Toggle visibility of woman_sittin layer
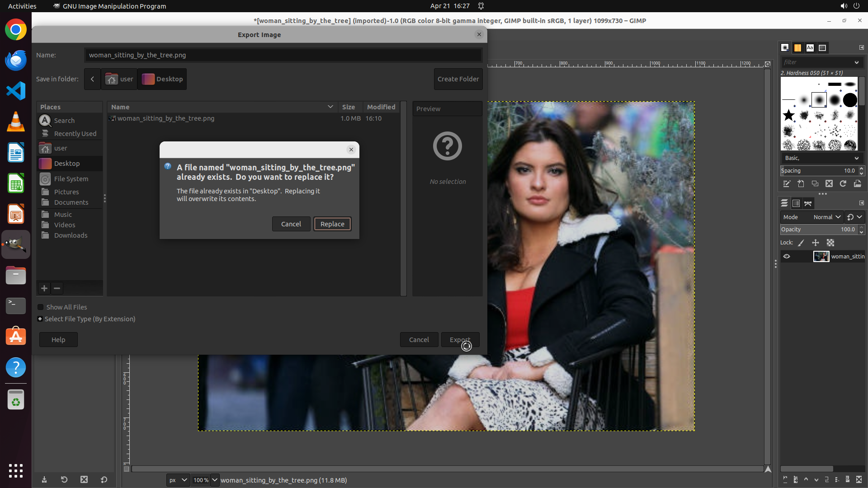868x488 pixels. 787,256
